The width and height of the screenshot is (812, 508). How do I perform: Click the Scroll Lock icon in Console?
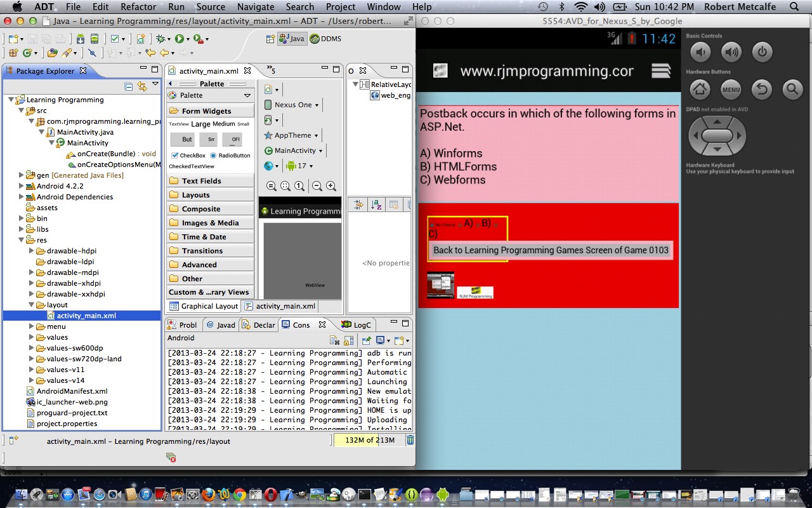[x=348, y=340]
